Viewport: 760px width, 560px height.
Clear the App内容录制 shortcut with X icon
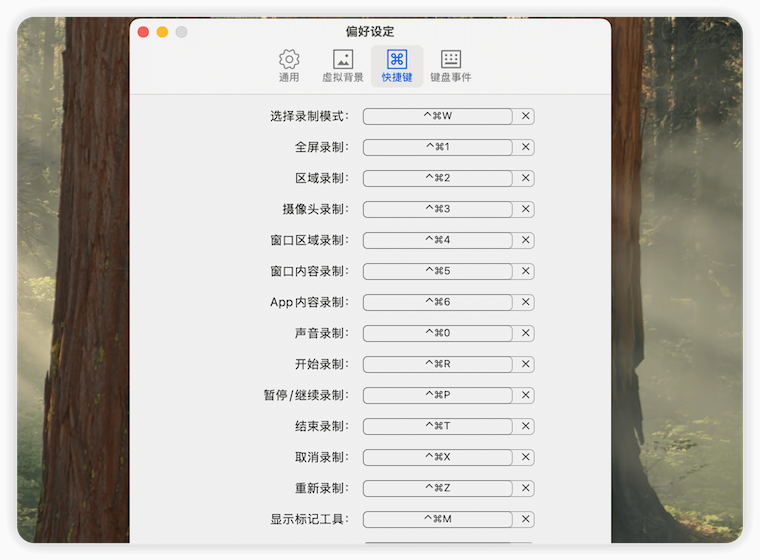526,302
